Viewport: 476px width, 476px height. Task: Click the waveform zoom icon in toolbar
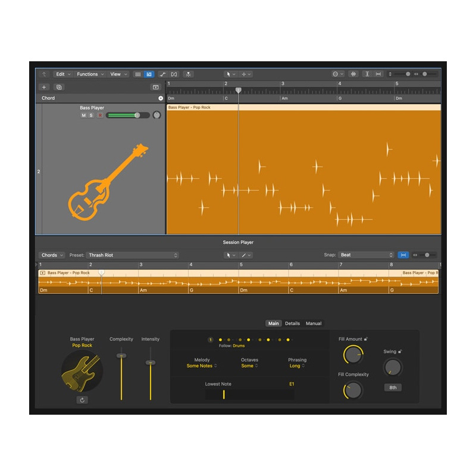pyautogui.click(x=353, y=74)
